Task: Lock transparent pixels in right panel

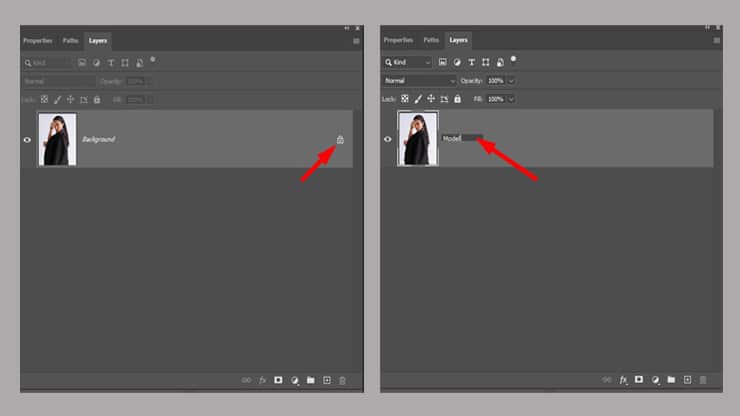Action: click(x=404, y=99)
